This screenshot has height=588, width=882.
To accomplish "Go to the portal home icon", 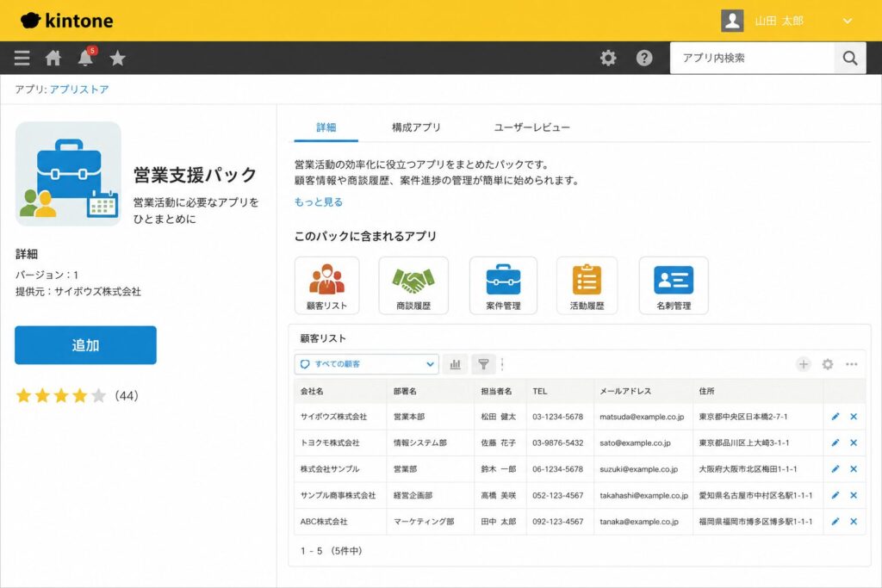I will pos(53,58).
